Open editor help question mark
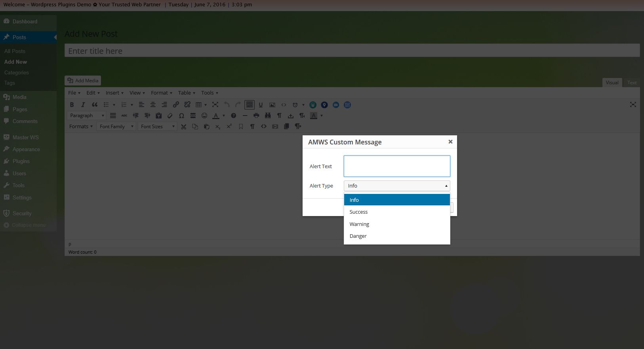The image size is (644, 349). click(x=234, y=116)
